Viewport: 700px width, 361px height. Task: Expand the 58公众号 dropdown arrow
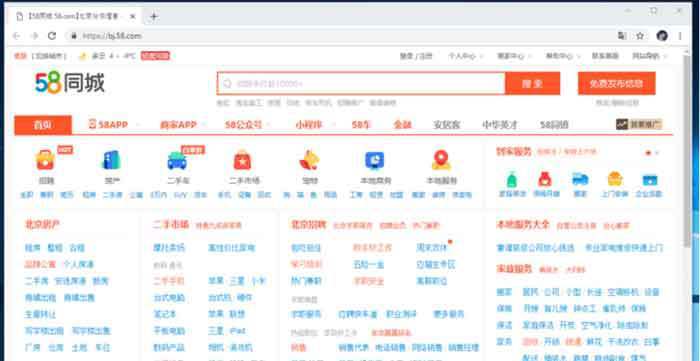coord(269,125)
